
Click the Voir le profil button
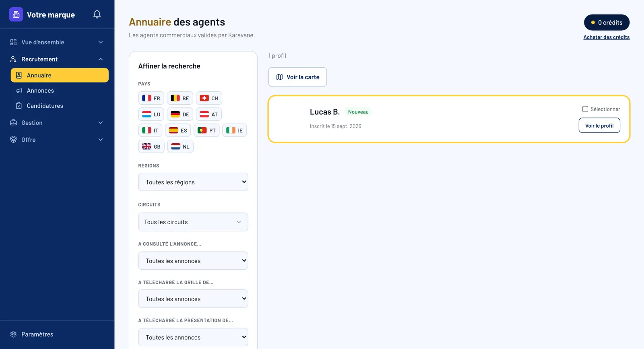599,125
